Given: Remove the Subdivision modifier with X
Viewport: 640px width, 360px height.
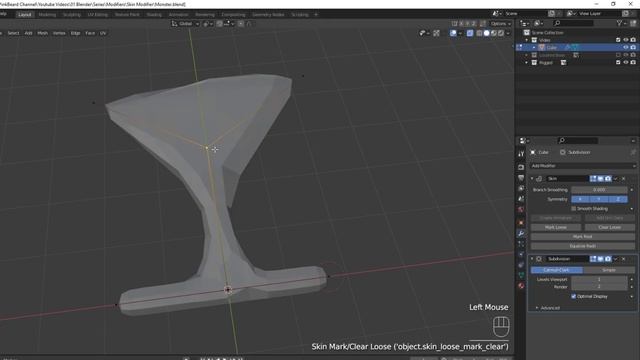Looking at the screenshot, I should coord(624,259).
